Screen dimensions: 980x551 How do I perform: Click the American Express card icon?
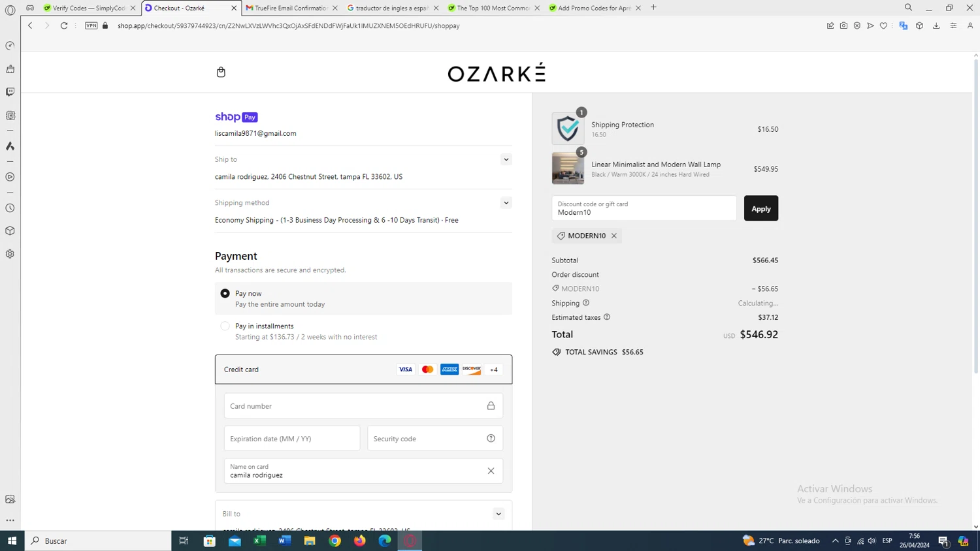[x=449, y=370]
